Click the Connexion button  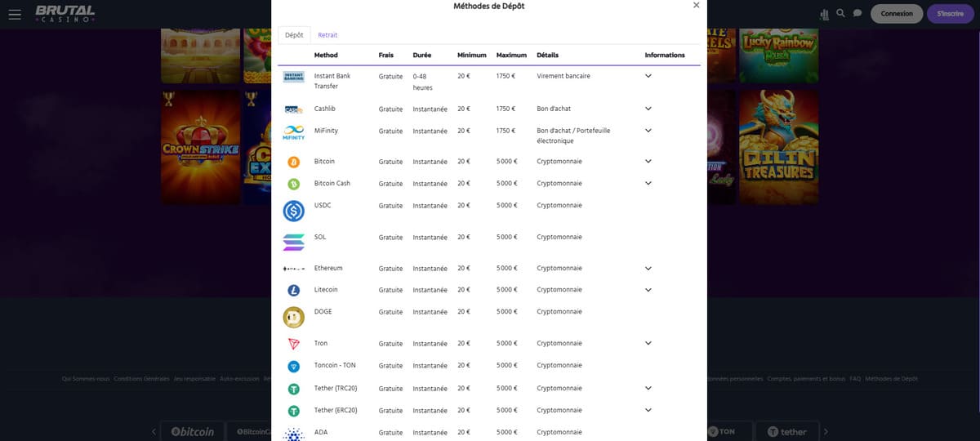click(897, 14)
